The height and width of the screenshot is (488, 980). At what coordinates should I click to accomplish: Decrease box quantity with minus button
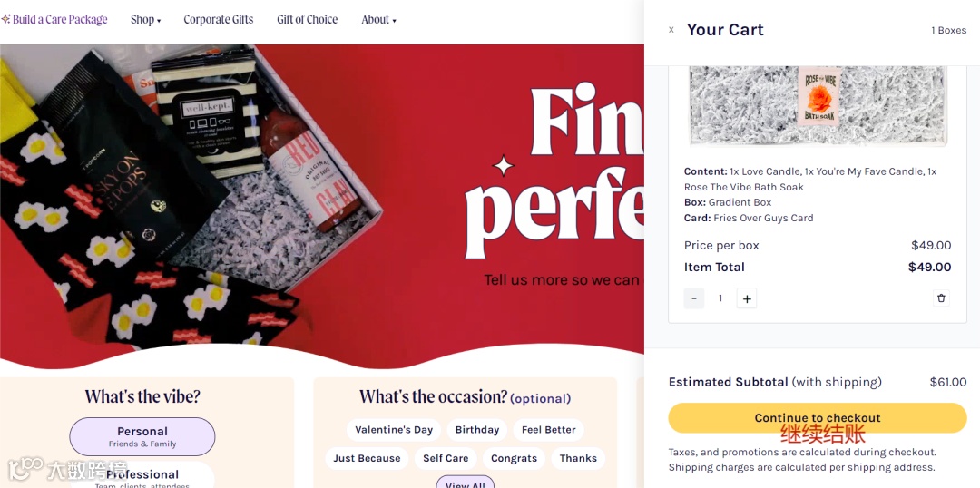(x=694, y=298)
